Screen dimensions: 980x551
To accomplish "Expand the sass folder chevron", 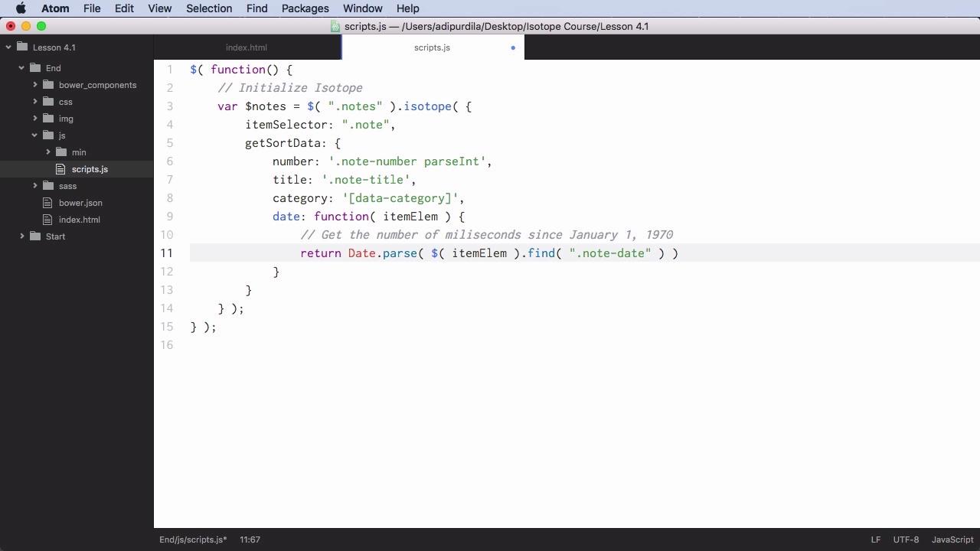I will click(35, 186).
